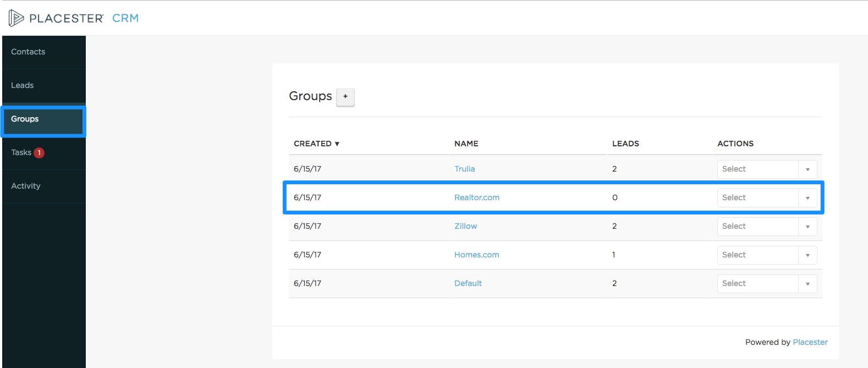Click the Powered by footer text

[768, 342]
